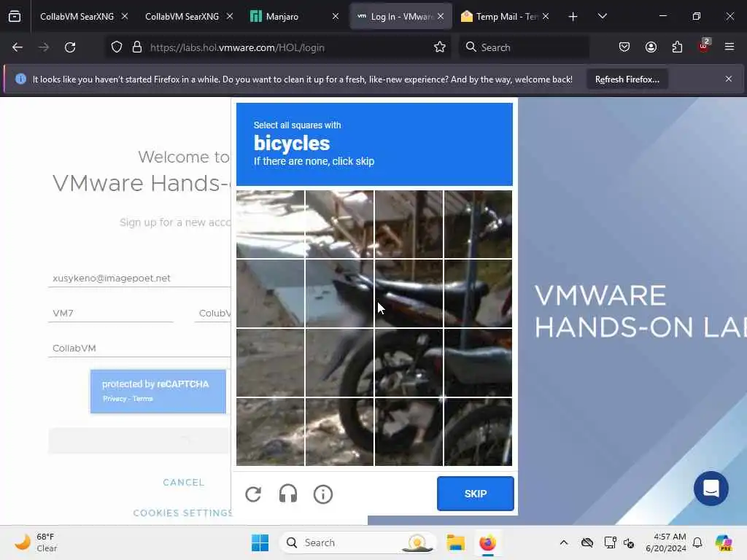The width and height of the screenshot is (747, 560).
Task: Open the weather widget showing 68°F
Action: pyautogui.click(x=36, y=542)
